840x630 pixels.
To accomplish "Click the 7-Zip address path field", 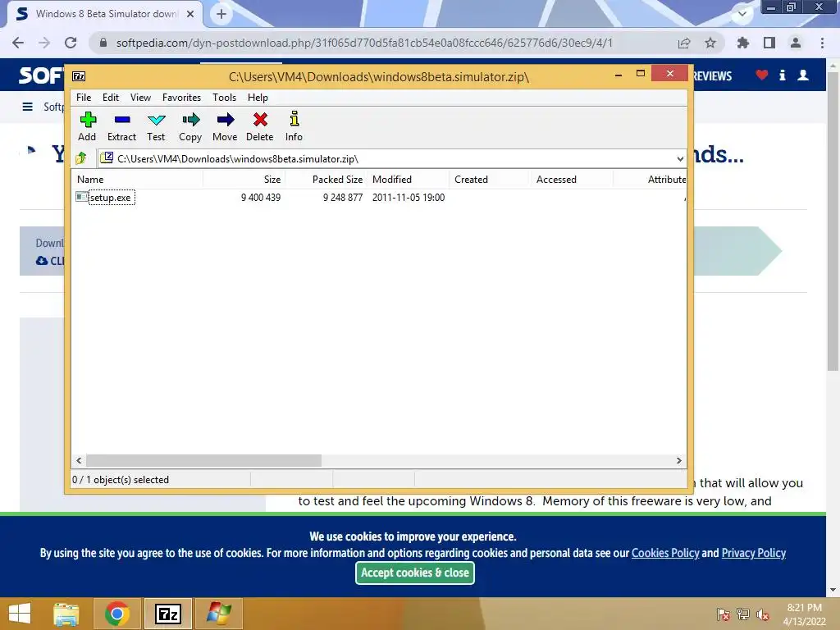I will 392,158.
